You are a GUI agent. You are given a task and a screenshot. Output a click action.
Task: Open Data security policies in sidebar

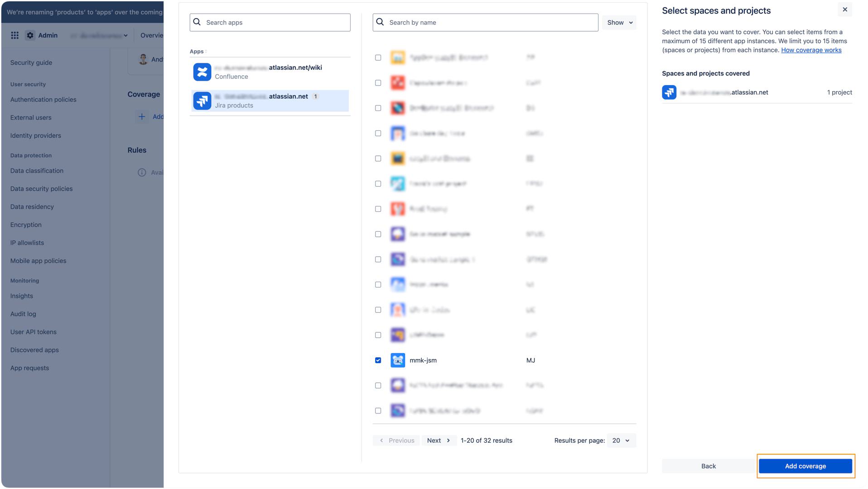(x=41, y=189)
